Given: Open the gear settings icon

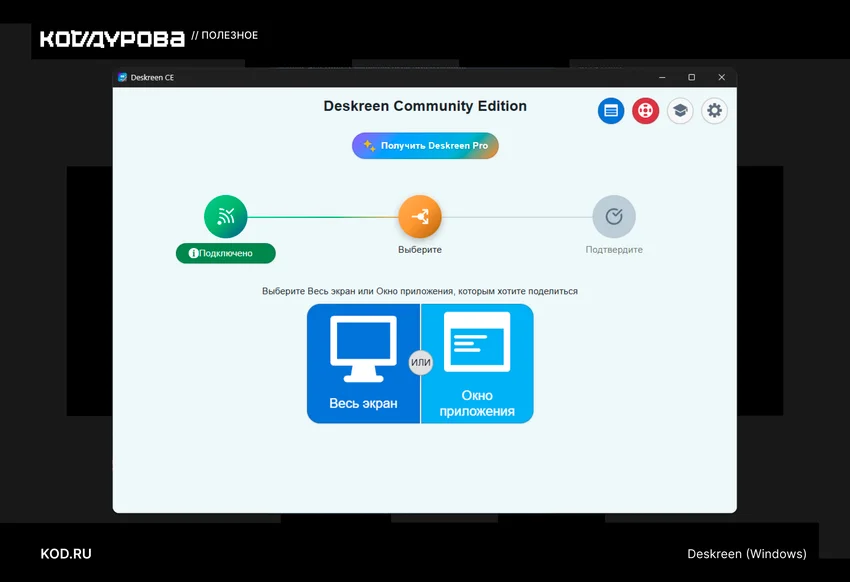Looking at the screenshot, I should (714, 111).
